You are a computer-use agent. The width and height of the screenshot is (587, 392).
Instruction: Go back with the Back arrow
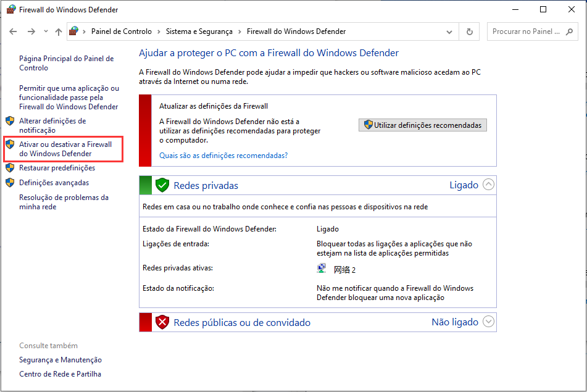point(13,31)
